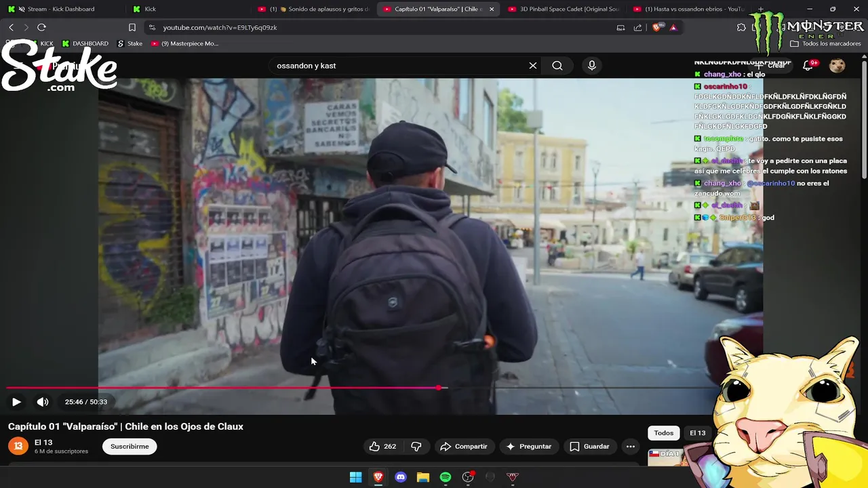The width and height of the screenshot is (868, 488).
Task: Open YouTube notifications bell
Action: coord(808,66)
